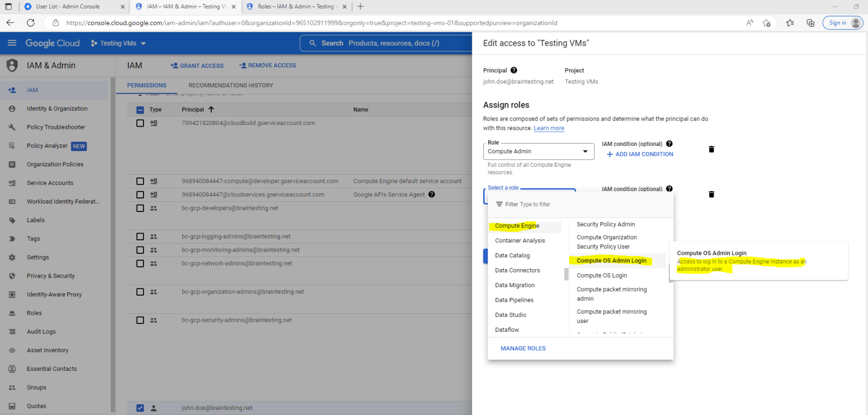Check the bc-gcp-developers@braintesting.net row checkbox
Screen dimensions: 868x415
(x=140, y=208)
